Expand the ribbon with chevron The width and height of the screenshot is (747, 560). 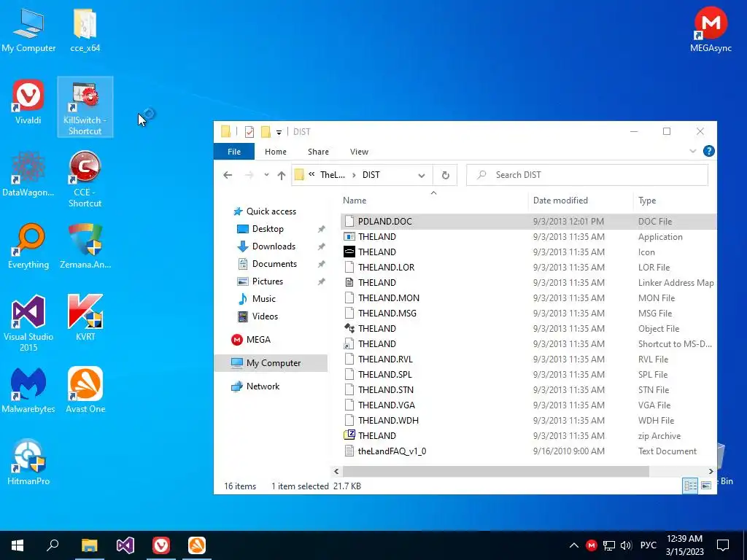point(692,152)
